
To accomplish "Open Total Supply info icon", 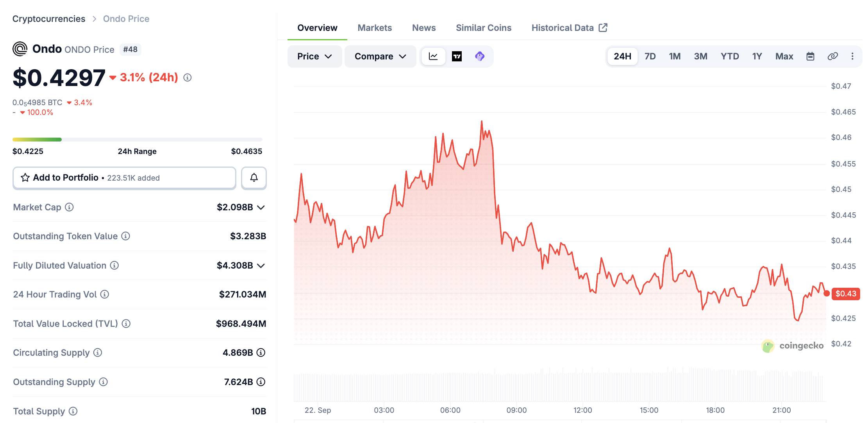I will tap(73, 411).
